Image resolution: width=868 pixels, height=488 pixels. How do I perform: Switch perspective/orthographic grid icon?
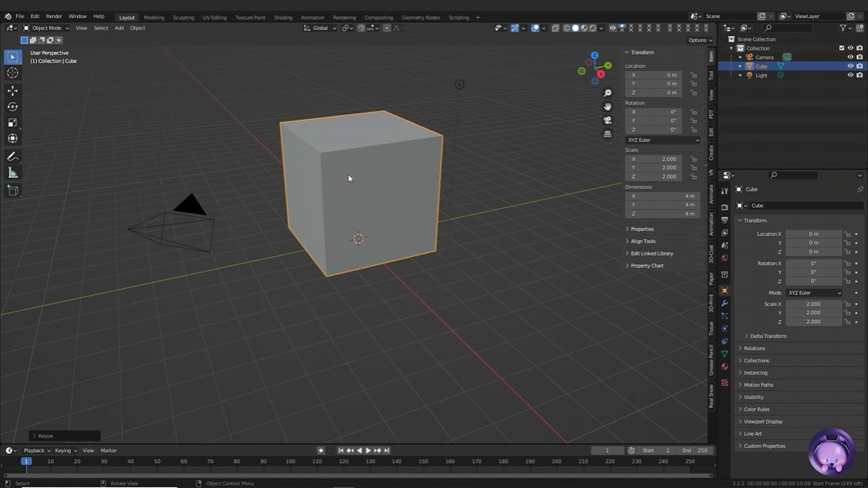[x=608, y=134]
